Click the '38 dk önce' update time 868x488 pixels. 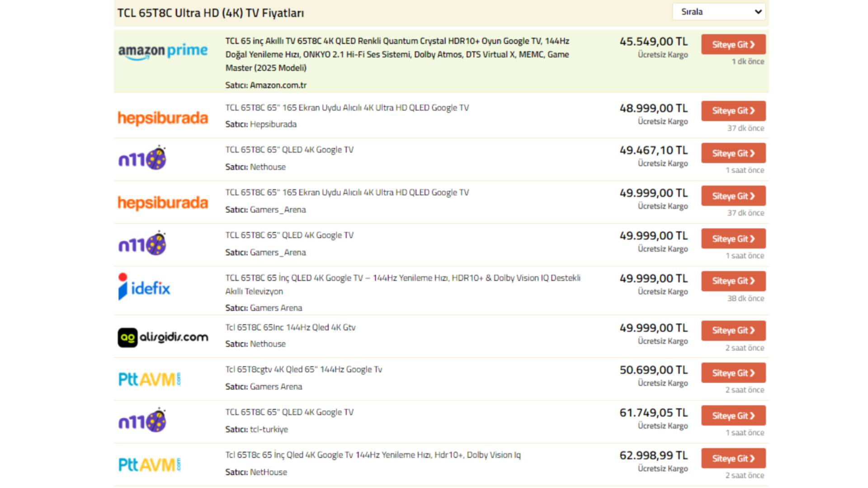(745, 299)
